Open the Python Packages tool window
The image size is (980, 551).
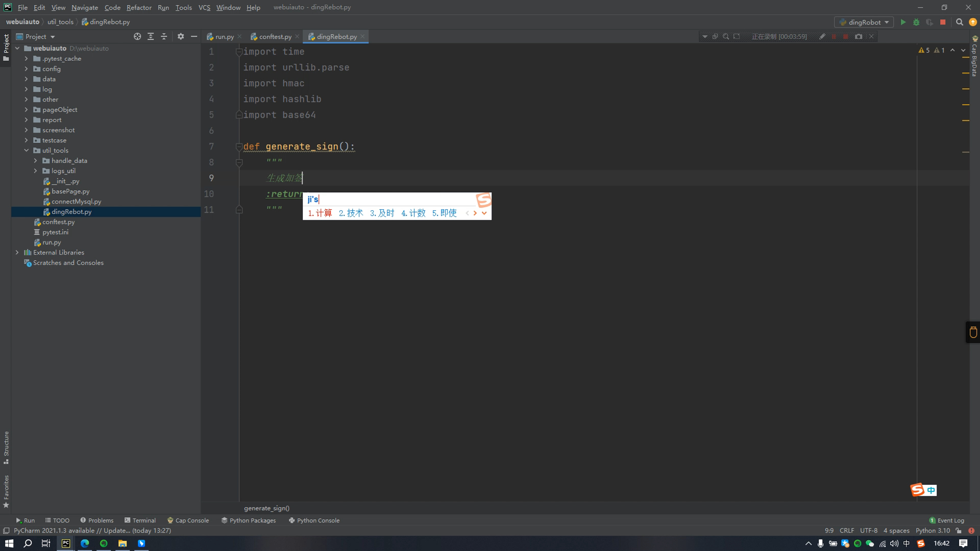click(249, 520)
